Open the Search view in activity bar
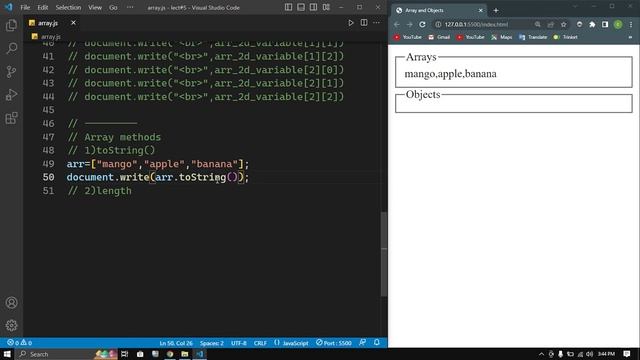 11,49
